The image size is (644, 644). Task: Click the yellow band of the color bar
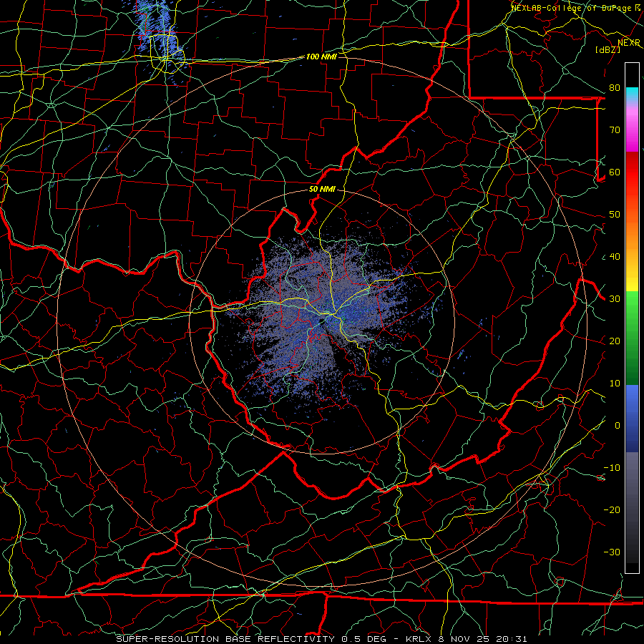[x=632, y=279]
